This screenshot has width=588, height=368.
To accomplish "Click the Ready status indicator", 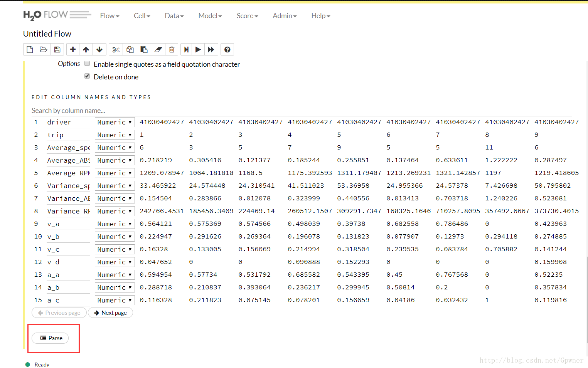I will click(x=37, y=365).
